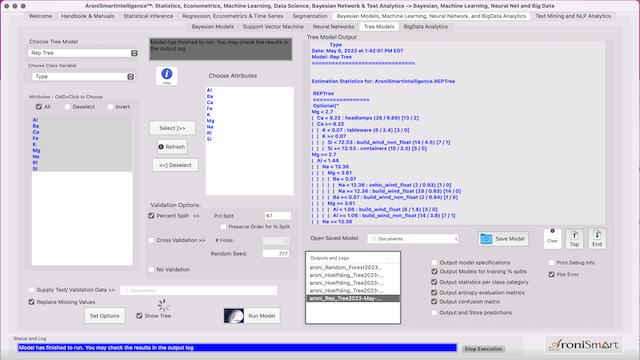Select aroni_Rep_Tree2023-May log entry

click(353, 298)
